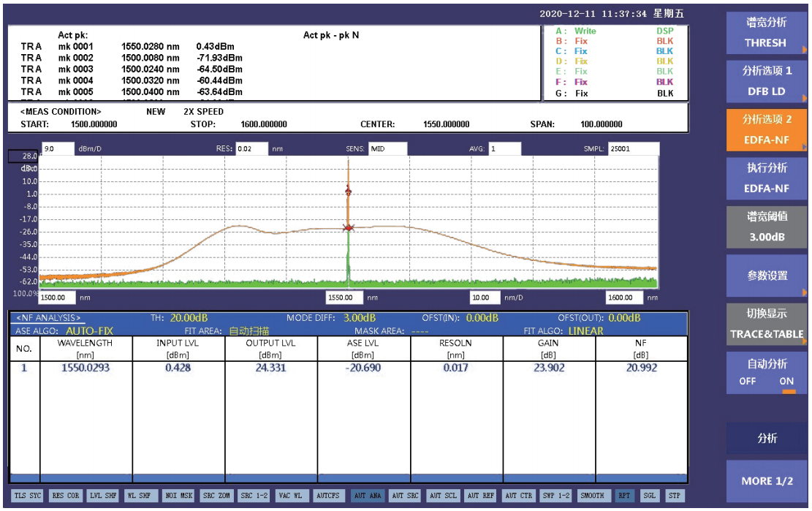This screenshot has width=812, height=511.
Task: Toggle the AUT ANA auto-analysis indicator
Action: pos(368,496)
